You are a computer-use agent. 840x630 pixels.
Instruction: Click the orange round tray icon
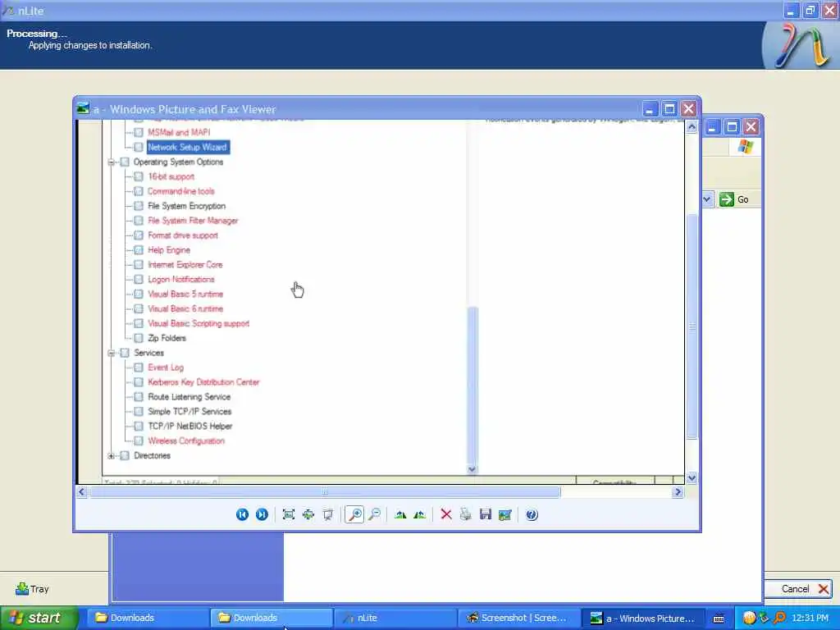pos(750,618)
